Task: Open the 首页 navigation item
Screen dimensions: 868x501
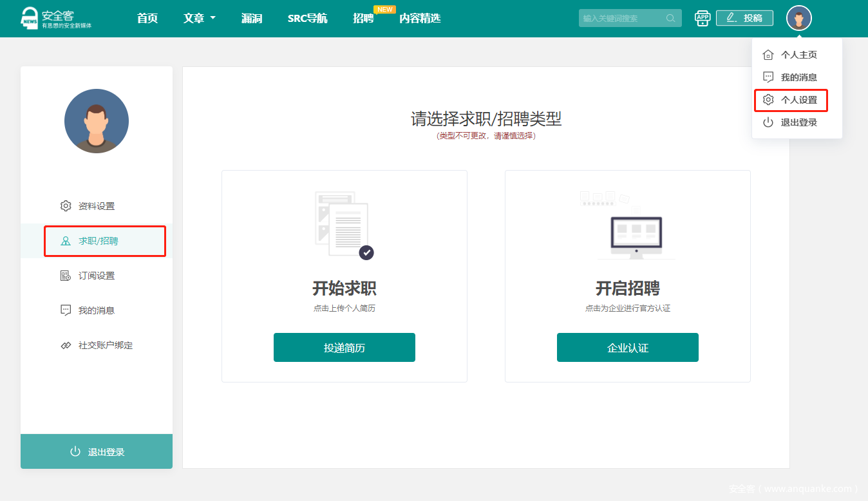Action: coord(147,18)
